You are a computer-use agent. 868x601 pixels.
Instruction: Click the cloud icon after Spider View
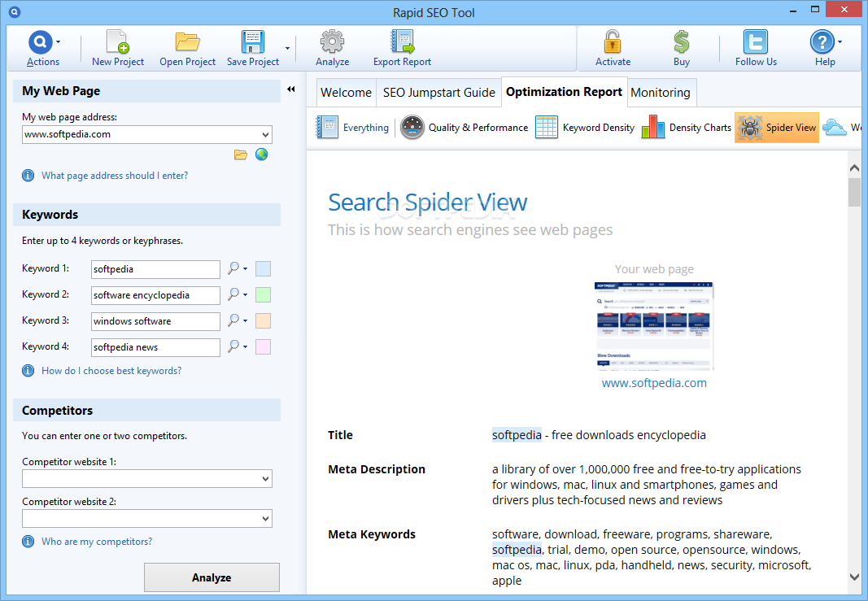(834, 128)
